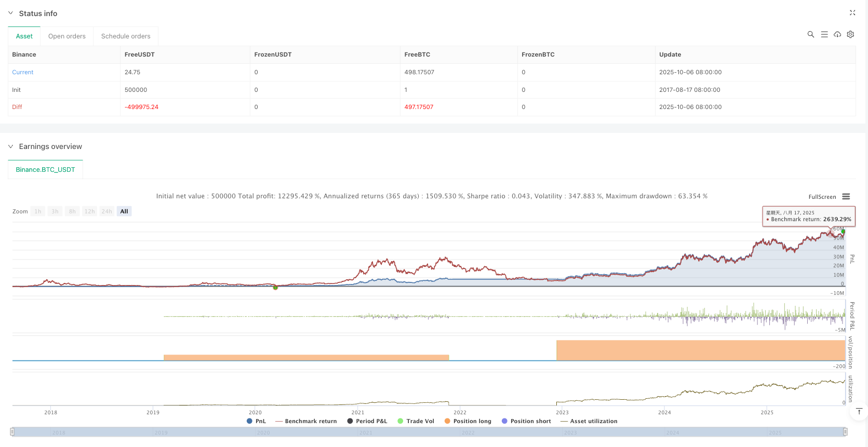Viewport: 868px width, 447px height.
Task: Click the scroll-to-top arrow icon
Action: tap(859, 412)
